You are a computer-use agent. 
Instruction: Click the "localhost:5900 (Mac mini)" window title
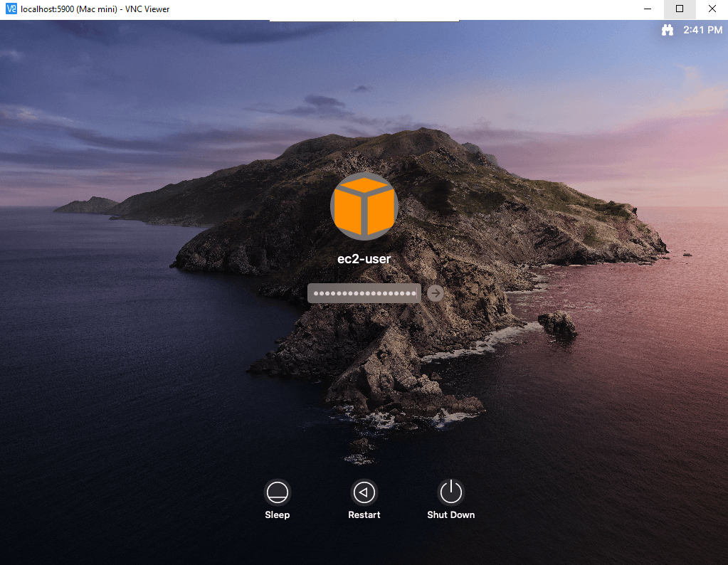[x=95, y=9]
